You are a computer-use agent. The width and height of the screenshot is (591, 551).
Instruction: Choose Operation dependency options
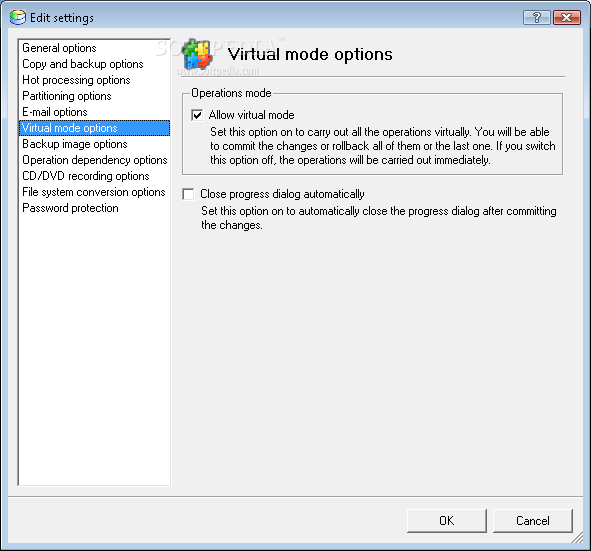tap(95, 160)
